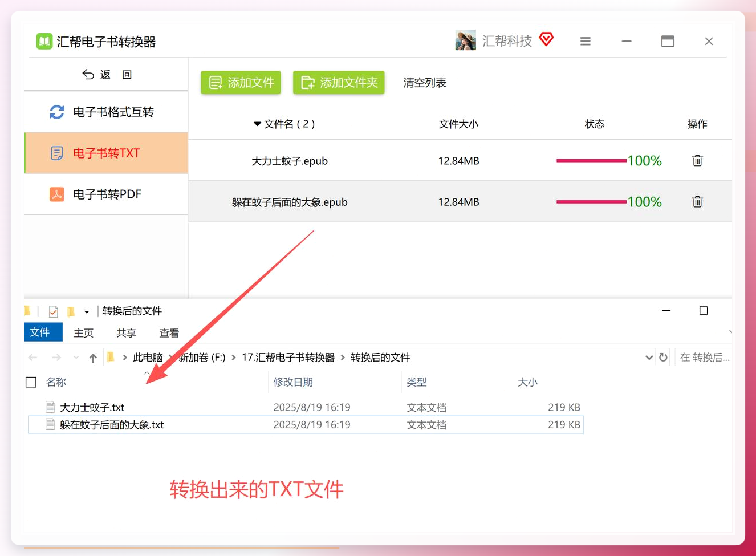Screen dimensions: 756x556
Task: Open the hamburger menu in the title bar
Action: (585, 41)
